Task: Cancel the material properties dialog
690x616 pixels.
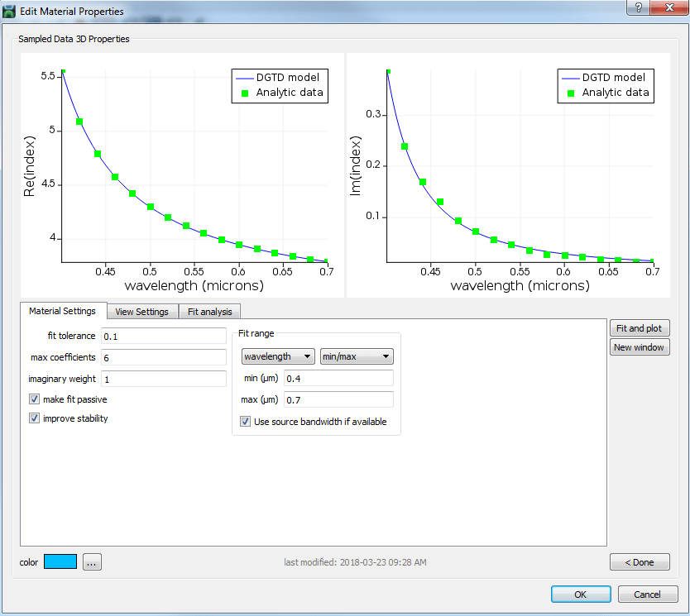Action: coord(648,594)
